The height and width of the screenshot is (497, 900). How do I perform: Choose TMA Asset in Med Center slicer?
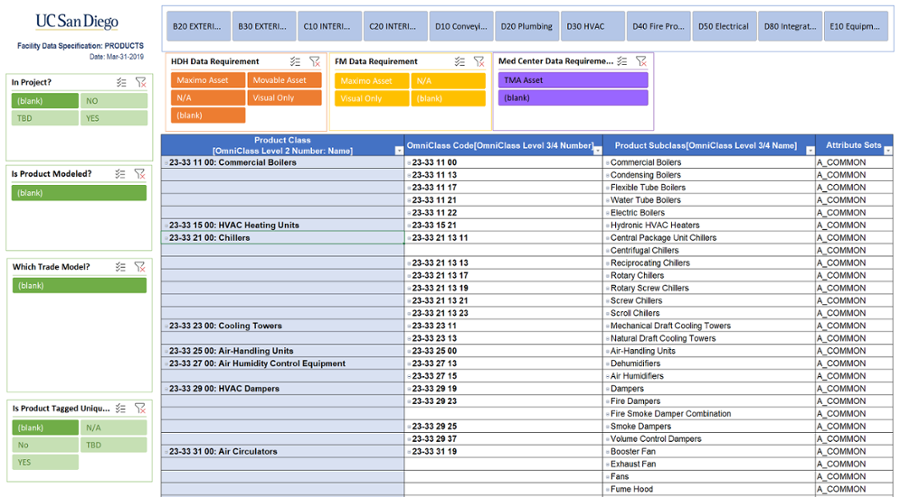(x=573, y=80)
